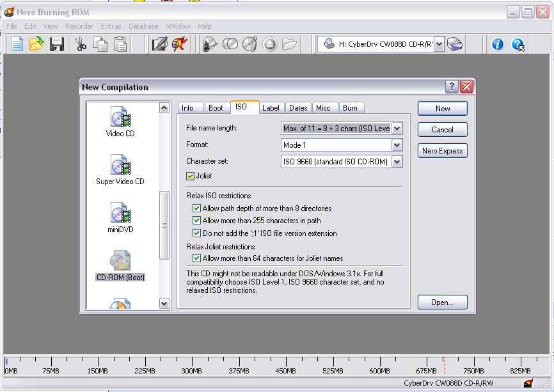Expand the Format Mode 1 dropdown
554x392 pixels.
point(397,145)
